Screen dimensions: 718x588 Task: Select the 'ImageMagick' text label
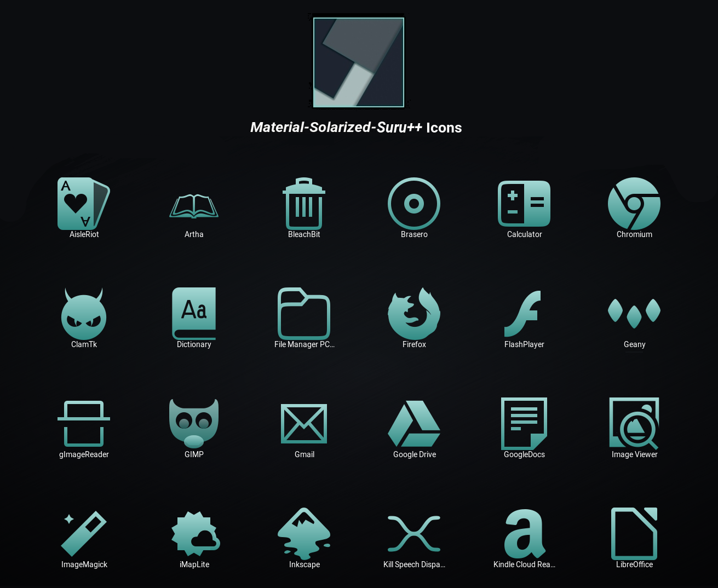point(84,564)
